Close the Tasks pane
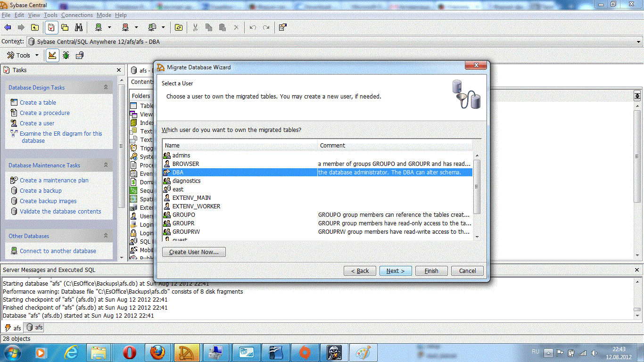 (x=119, y=70)
